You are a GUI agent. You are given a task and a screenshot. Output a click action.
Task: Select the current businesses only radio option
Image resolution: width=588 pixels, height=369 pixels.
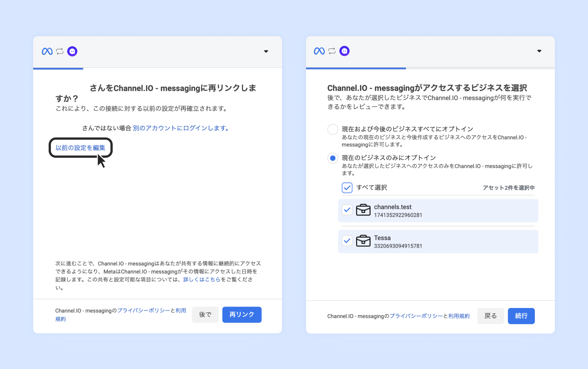click(x=333, y=158)
